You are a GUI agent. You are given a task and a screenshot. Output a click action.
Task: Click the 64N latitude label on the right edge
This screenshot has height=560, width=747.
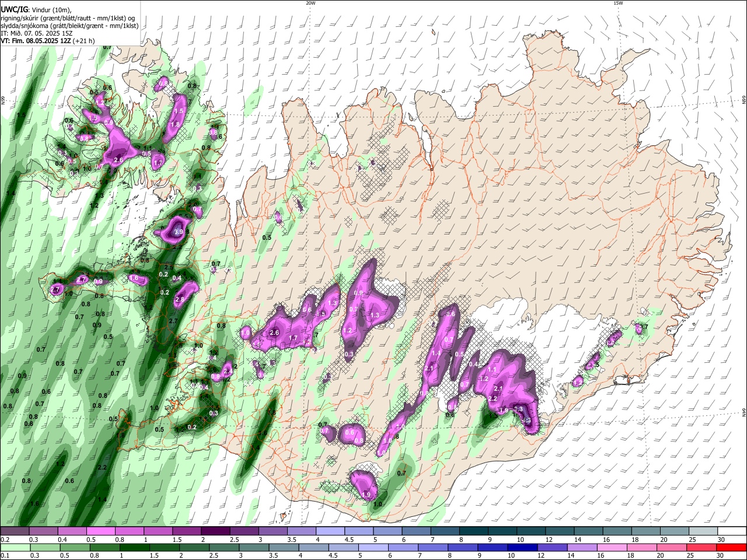tap(744, 411)
